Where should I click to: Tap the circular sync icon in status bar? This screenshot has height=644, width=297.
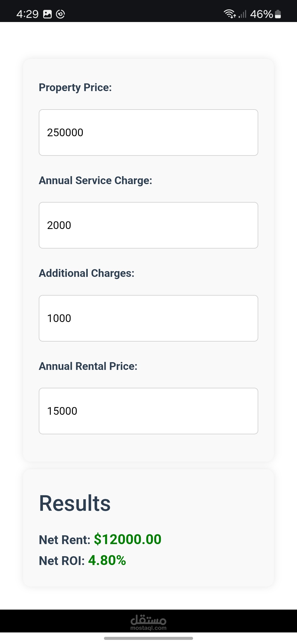(61, 14)
